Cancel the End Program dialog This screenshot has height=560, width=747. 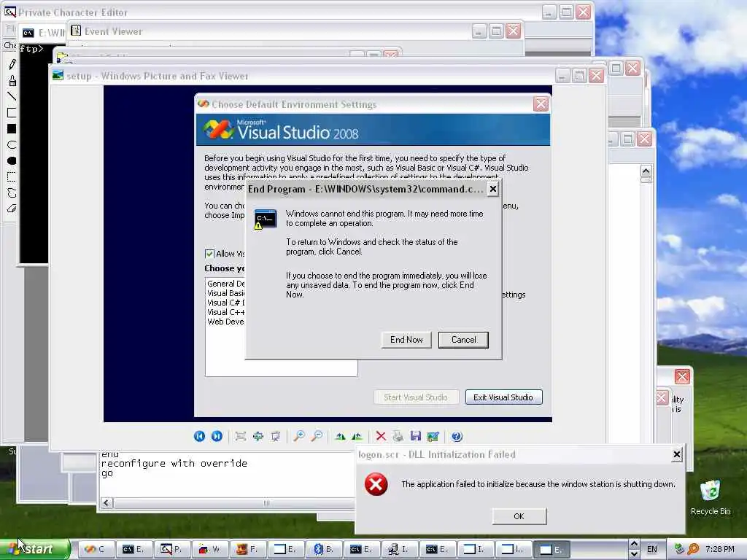[463, 340]
